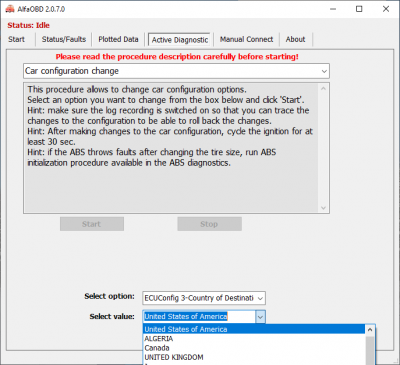Collapse the Select value dropdown arrow

[x=260, y=317]
